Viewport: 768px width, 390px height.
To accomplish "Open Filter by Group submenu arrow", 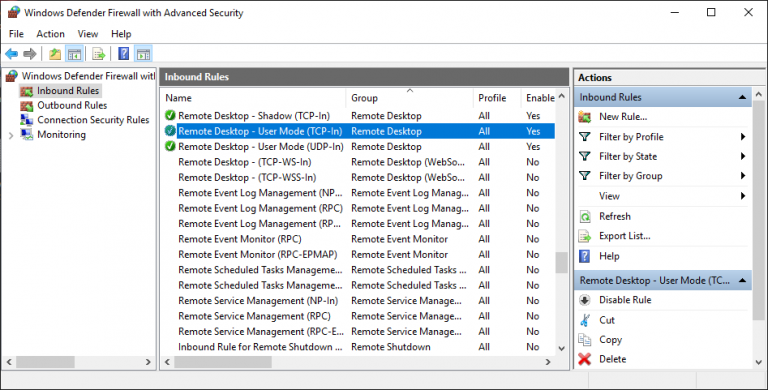I will (x=743, y=175).
